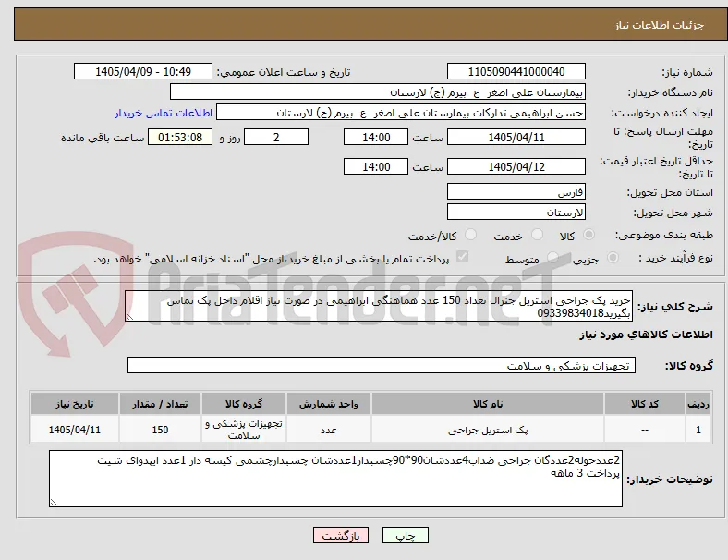
Task: Click the announcement date field 1405/04/09 - 10:49
Action: coord(143,72)
